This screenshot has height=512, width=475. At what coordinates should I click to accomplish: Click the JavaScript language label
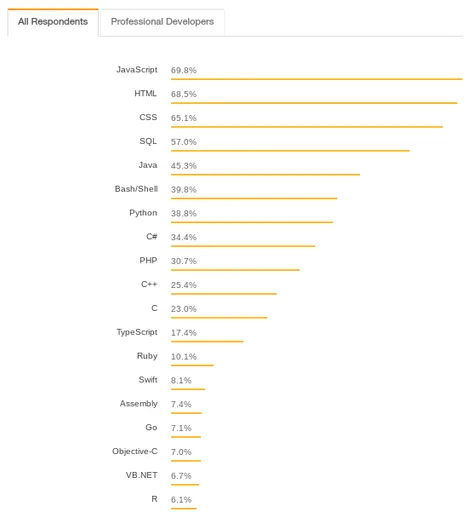137,70
